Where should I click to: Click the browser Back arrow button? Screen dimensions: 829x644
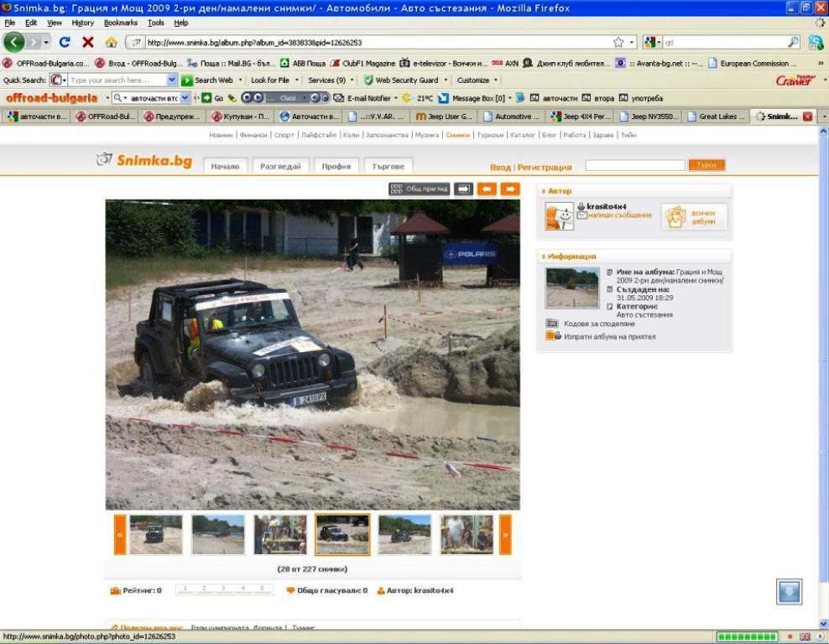coord(14,42)
